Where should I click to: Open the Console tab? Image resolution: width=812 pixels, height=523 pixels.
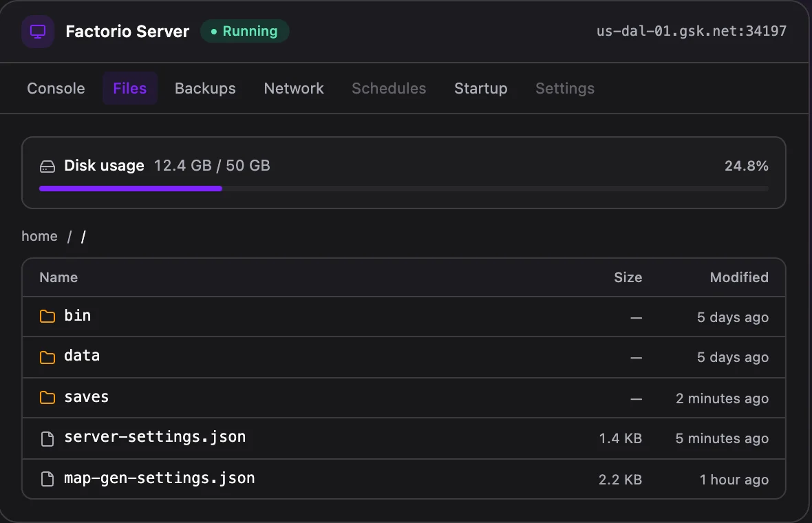(56, 89)
